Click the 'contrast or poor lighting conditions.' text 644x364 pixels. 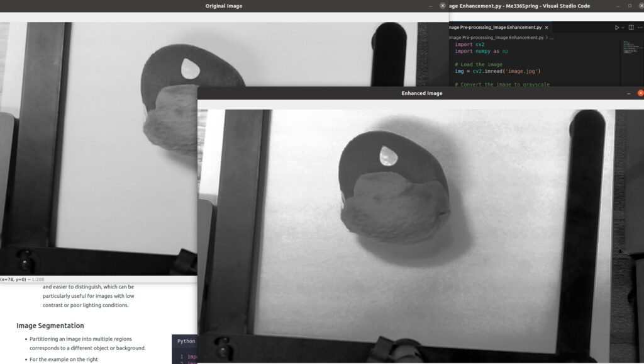[86, 305]
